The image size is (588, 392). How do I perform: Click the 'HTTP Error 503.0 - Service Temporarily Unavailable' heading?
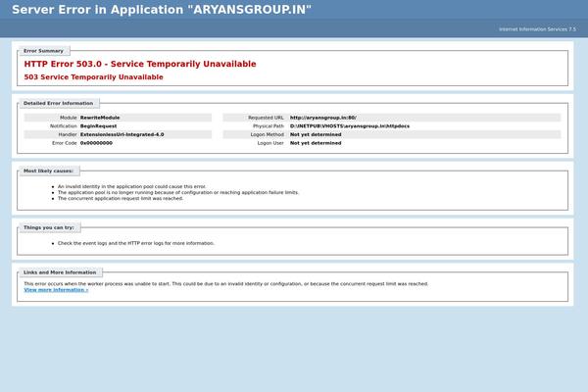point(140,64)
